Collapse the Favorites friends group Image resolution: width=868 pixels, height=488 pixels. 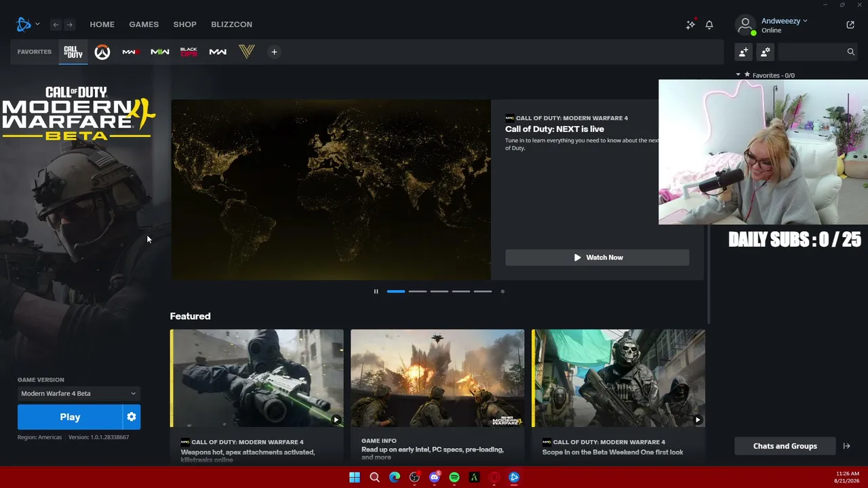coord(738,75)
